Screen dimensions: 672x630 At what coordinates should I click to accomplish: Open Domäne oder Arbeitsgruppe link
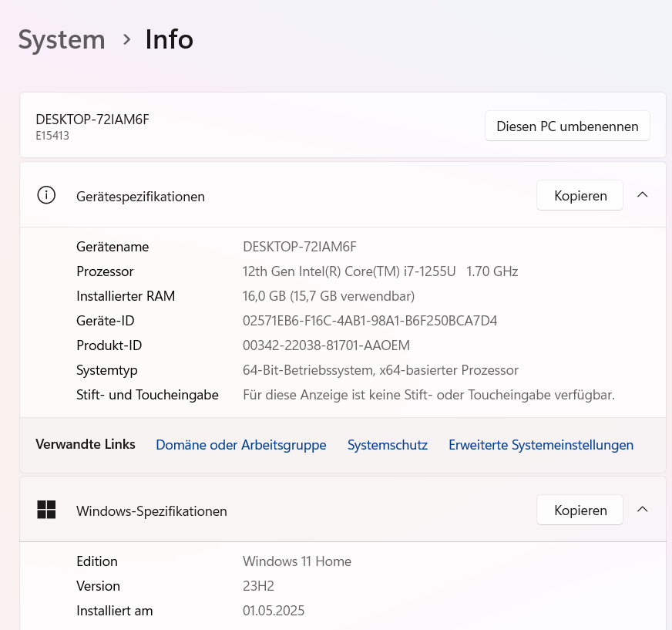tap(241, 445)
